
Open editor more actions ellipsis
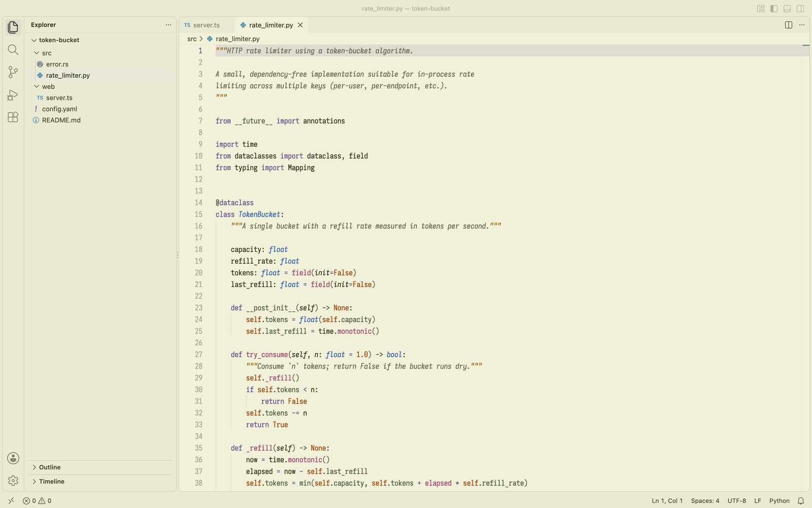coord(802,25)
